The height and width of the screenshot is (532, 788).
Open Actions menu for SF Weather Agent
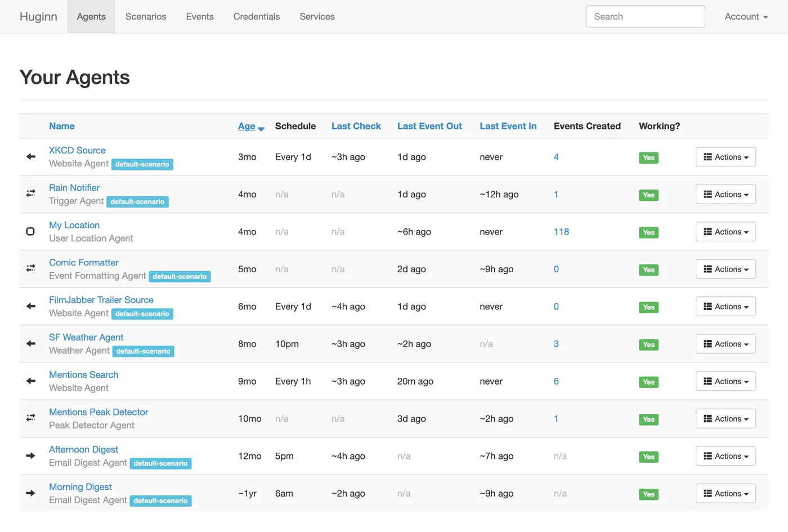(726, 344)
